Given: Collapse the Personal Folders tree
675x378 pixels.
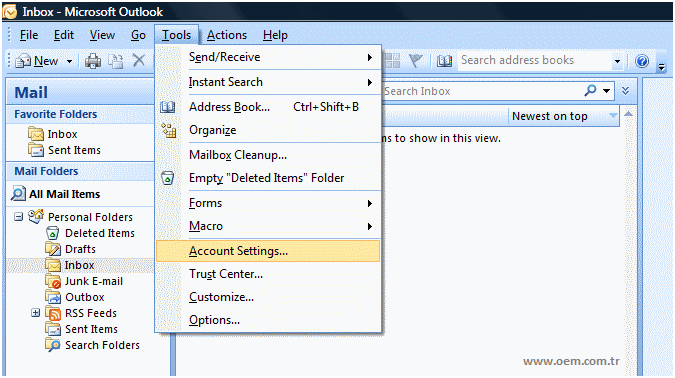Looking at the screenshot, I should tap(18, 217).
